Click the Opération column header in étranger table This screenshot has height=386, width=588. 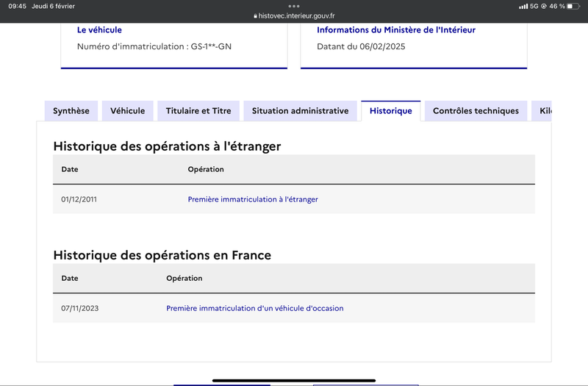206,169
